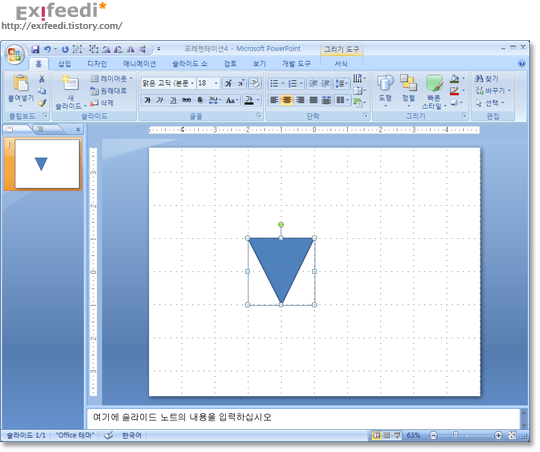Toggle italic formatting

(160, 100)
